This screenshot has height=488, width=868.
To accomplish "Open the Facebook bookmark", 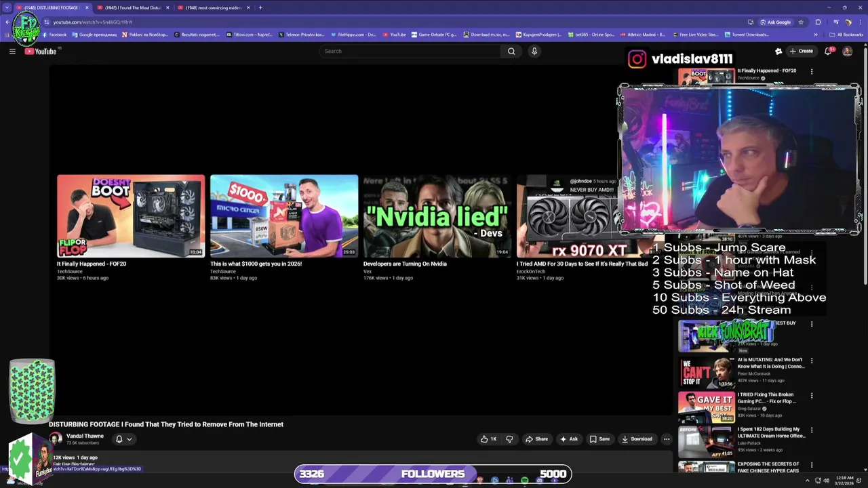I will tap(54, 35).
